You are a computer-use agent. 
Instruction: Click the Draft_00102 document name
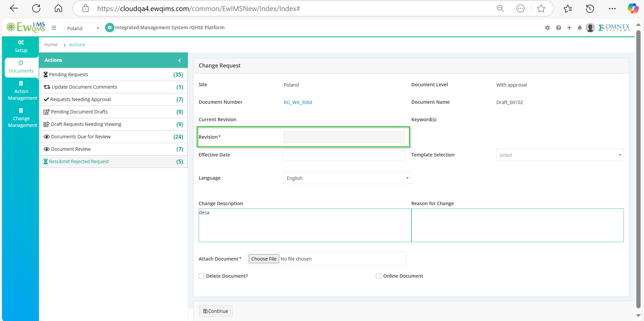tap(509, 102)
